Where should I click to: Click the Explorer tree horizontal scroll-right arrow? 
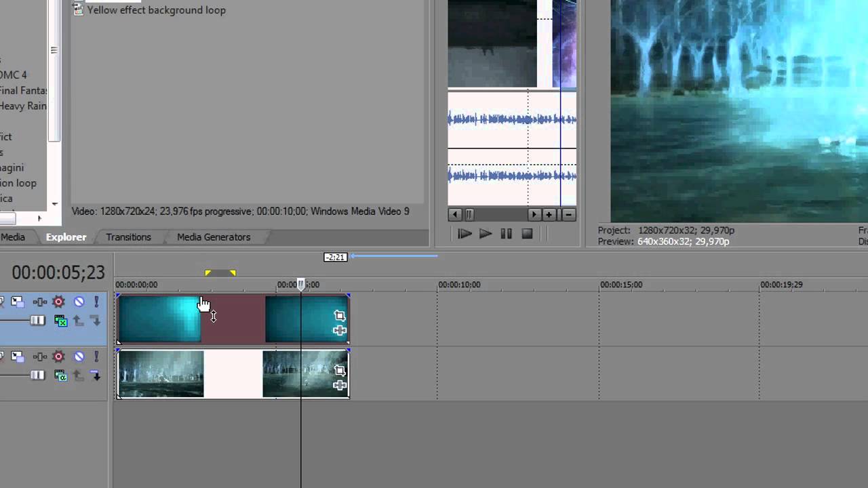39,218
